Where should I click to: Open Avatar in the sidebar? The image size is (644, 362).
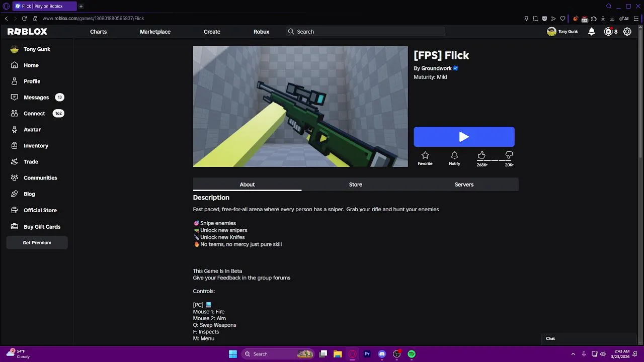click(32, 130)
